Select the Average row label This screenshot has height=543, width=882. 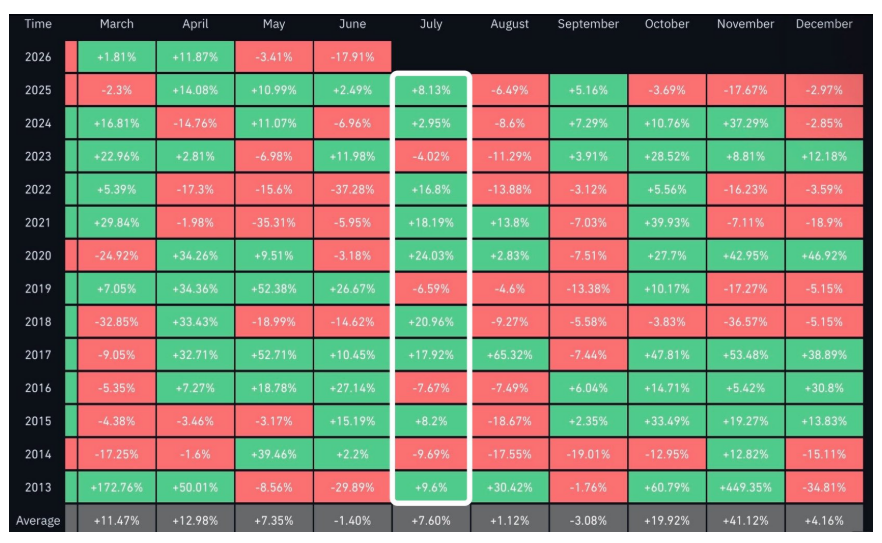(x=38, y=520)
